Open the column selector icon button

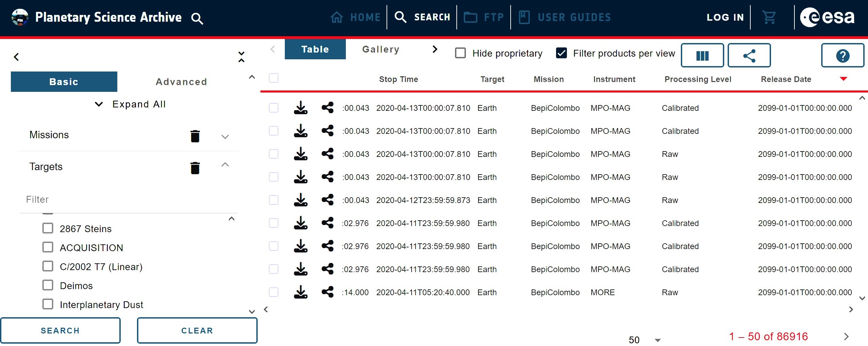point(702,56)
